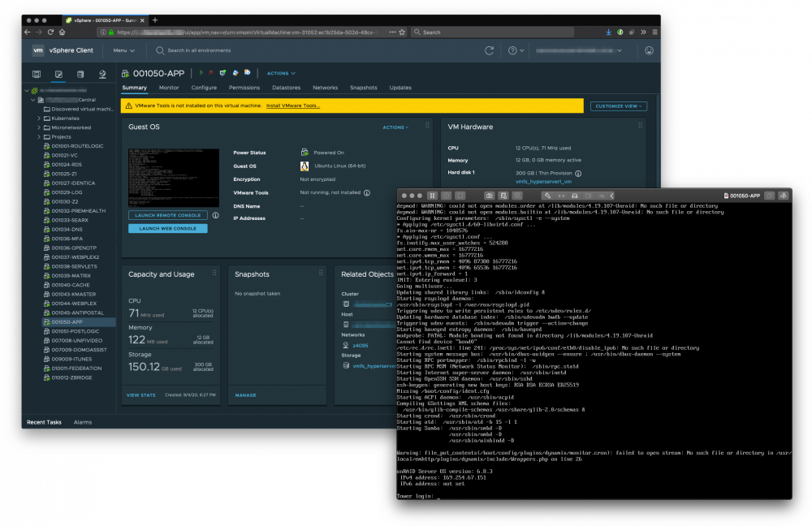812x526 pixels.
Task: Click the red Power Off icon
Action: [x=211, y=73]
